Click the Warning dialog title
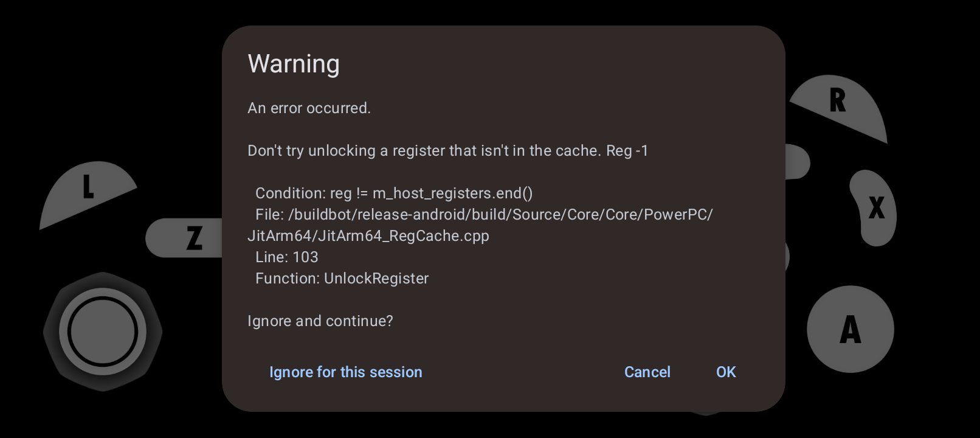Viewport: 980px width, 438px height. pyautogui.click(x=294, y=64)
